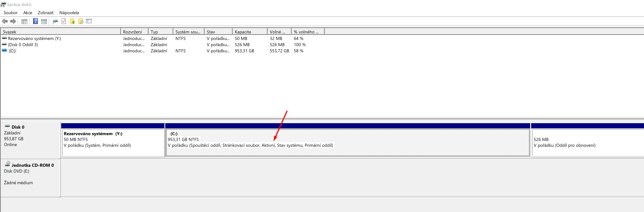Image resolution: width=644 pixels, height=212 pixels.
Task: Open the blue question mark Help icon
Action: coord(35,21)
